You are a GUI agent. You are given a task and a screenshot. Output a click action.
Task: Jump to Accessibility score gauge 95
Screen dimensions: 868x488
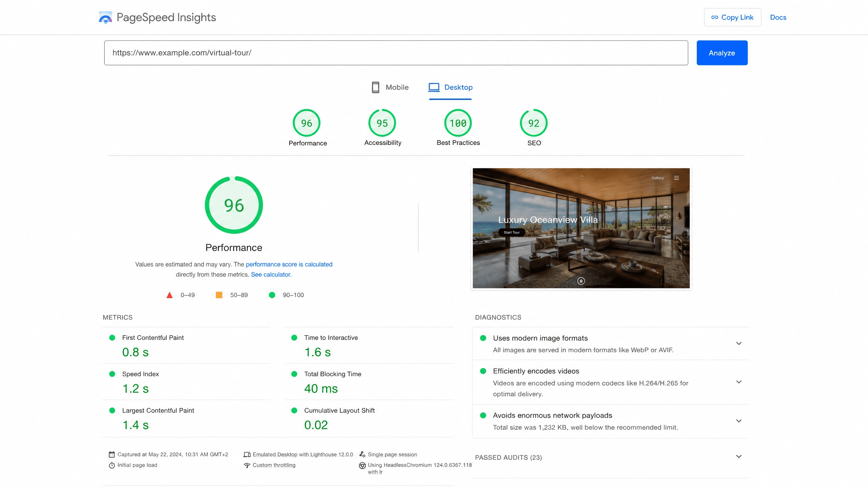[x=382, y=123]
